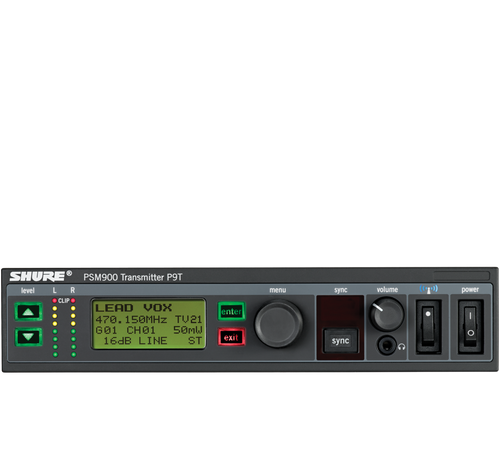Click 16dB value on display

point(117,341)
